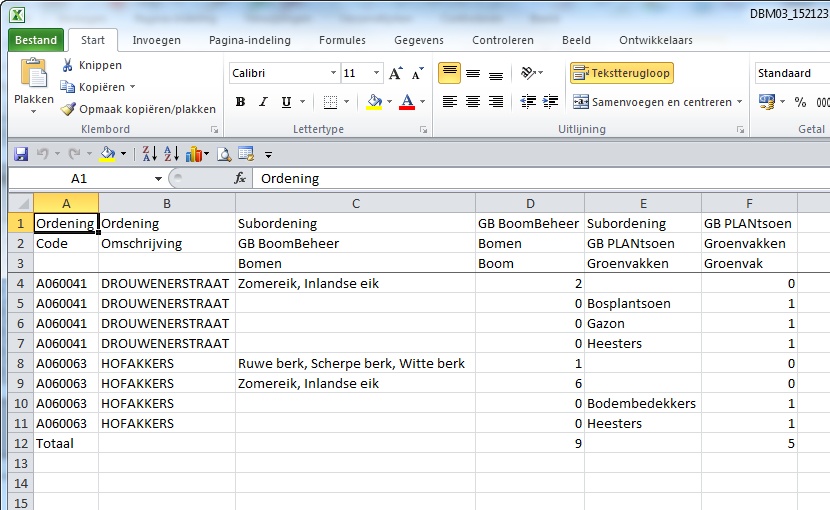Center cell text horizontally
Screen dimensions: 830x510
point(473,102)
